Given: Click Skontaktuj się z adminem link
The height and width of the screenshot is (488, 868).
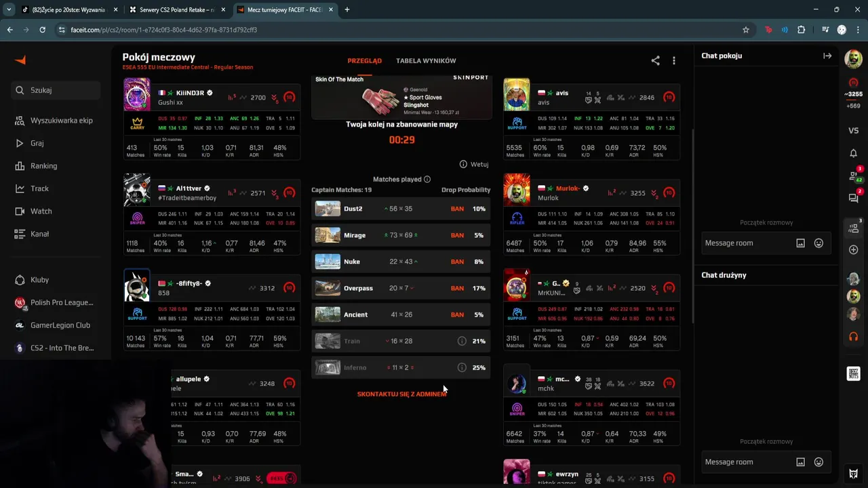Looking at the screenshot, I should (401, 394).
